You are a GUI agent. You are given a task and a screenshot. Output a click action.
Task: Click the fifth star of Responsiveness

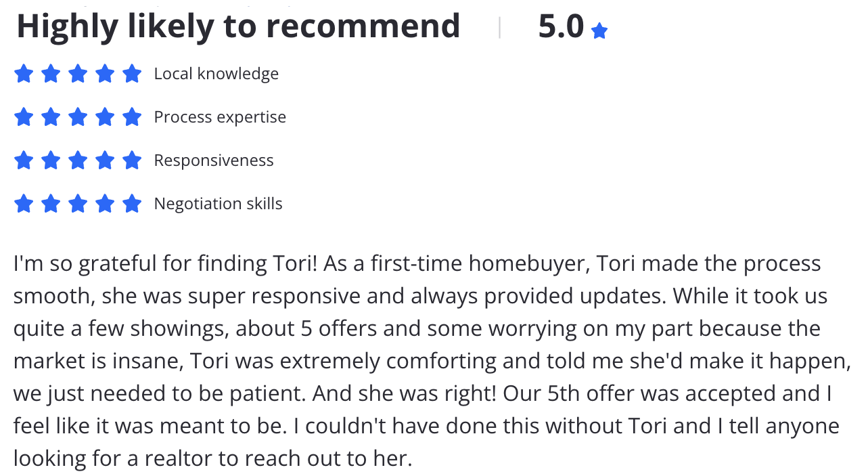tap(132, 160)
